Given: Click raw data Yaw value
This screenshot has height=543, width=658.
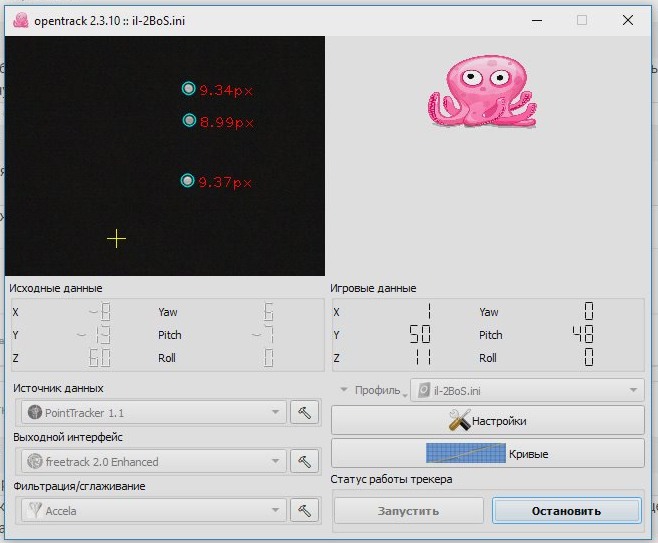Looking at the screenshot, I should click(x=269, y=312).
